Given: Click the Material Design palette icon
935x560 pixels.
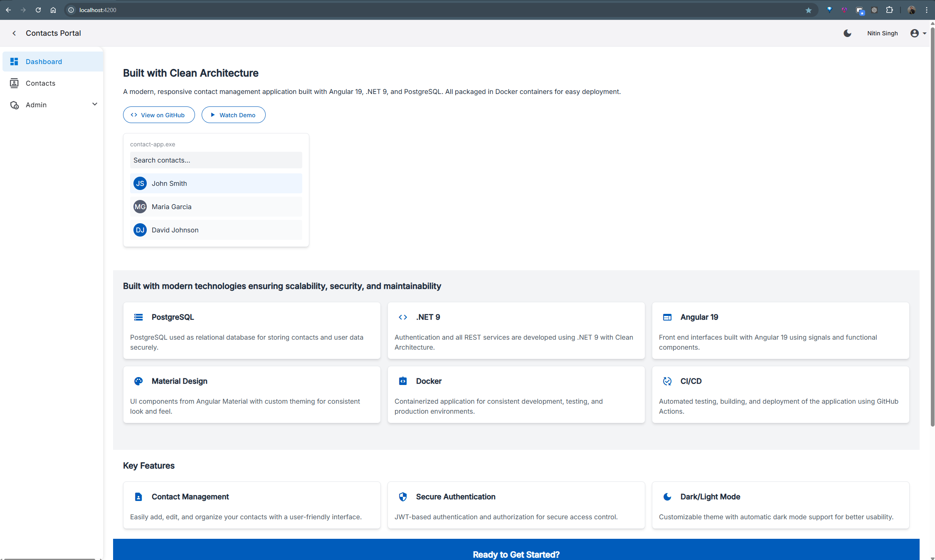Looking at the screenshot, I should 138,381.
